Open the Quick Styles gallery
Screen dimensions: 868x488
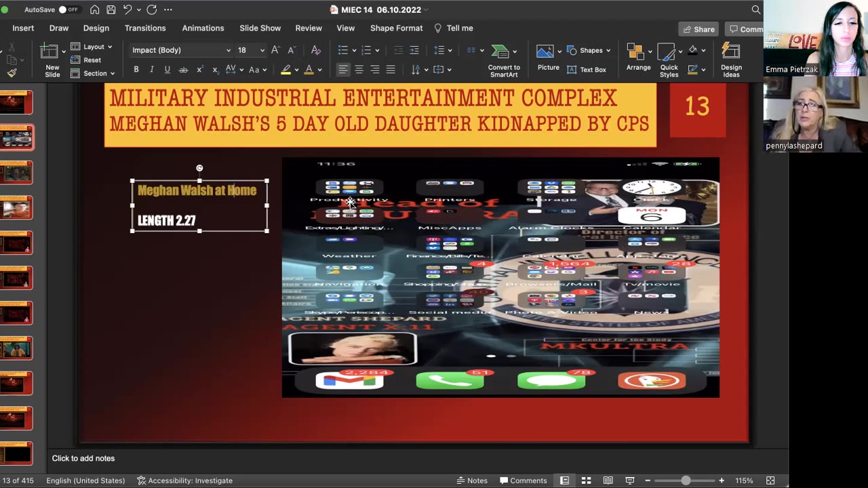tap(669, 60)
